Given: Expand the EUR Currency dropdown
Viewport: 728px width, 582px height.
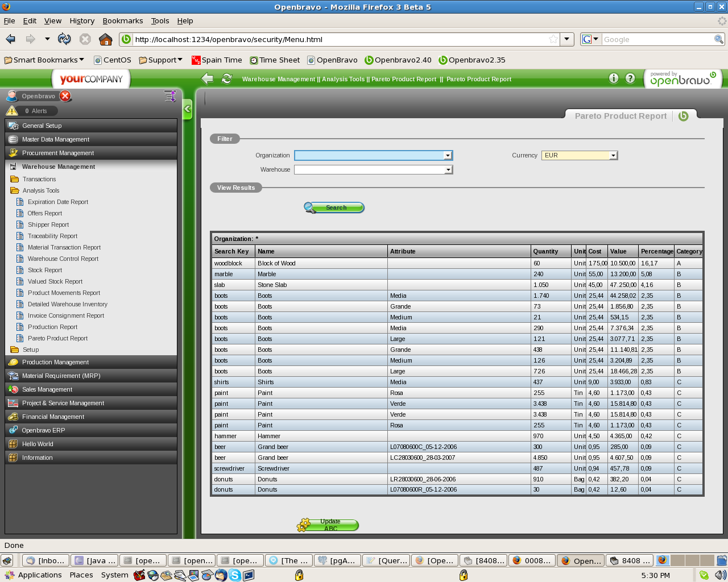Looking at the screenshot, I should [613, 156].
